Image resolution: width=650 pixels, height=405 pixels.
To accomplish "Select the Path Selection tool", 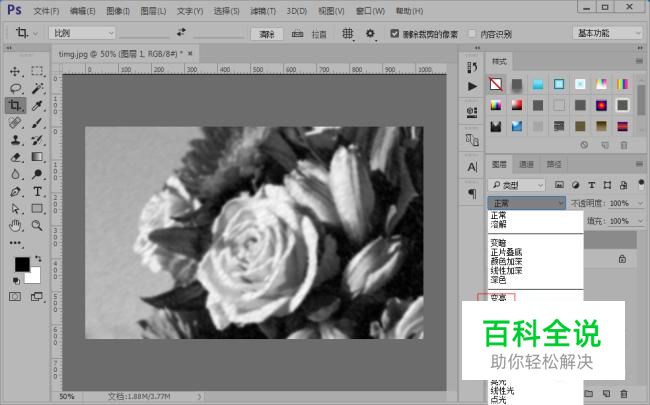I will [x=15, y=209].
